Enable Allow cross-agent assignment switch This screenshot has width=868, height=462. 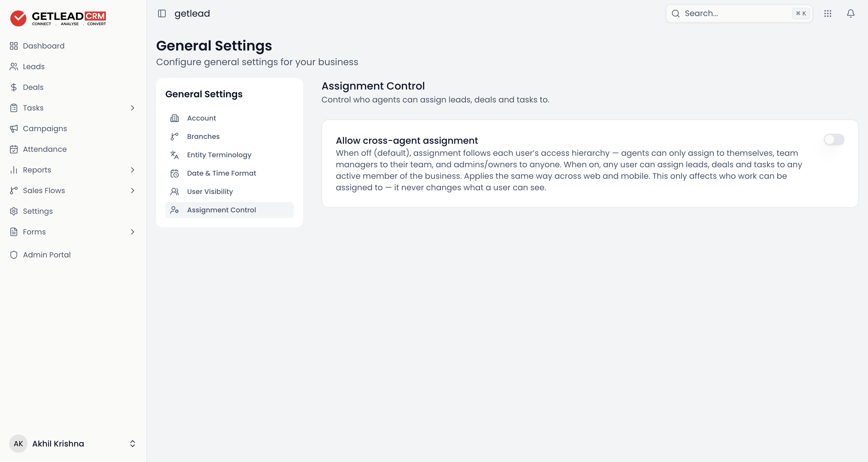[x=834, y=139]
